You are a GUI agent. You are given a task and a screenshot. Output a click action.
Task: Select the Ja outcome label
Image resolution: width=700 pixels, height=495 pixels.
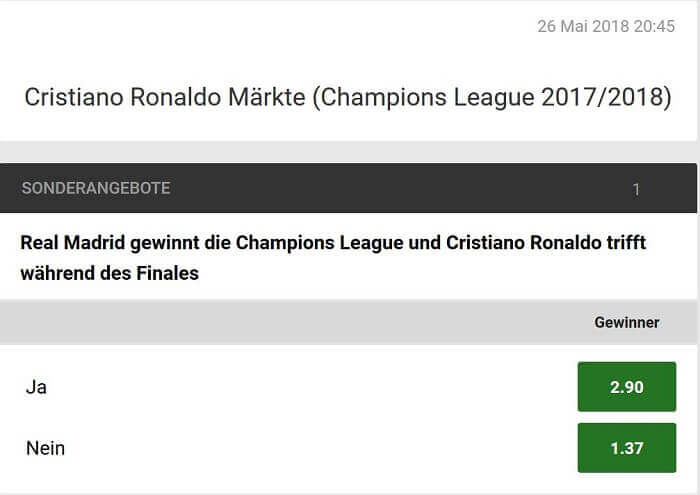pos(36,387)
